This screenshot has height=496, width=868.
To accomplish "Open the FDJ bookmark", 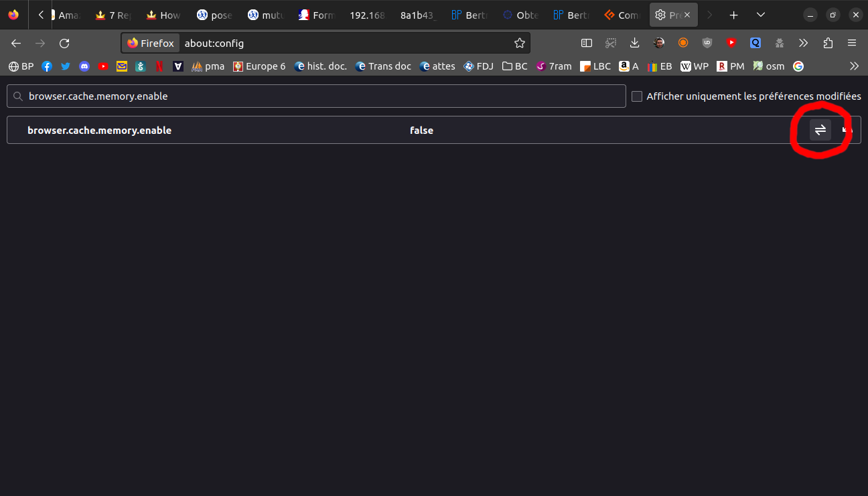I will tap(479, 66).
